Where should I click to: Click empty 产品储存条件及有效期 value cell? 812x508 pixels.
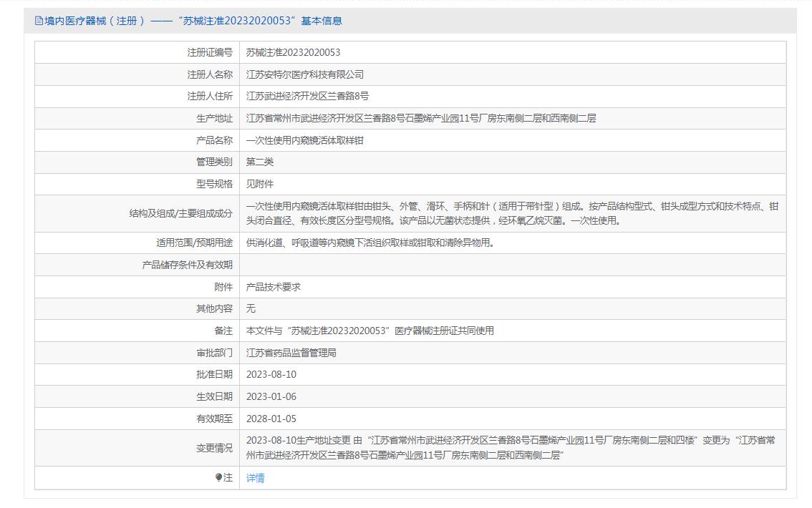click(511, 265)
